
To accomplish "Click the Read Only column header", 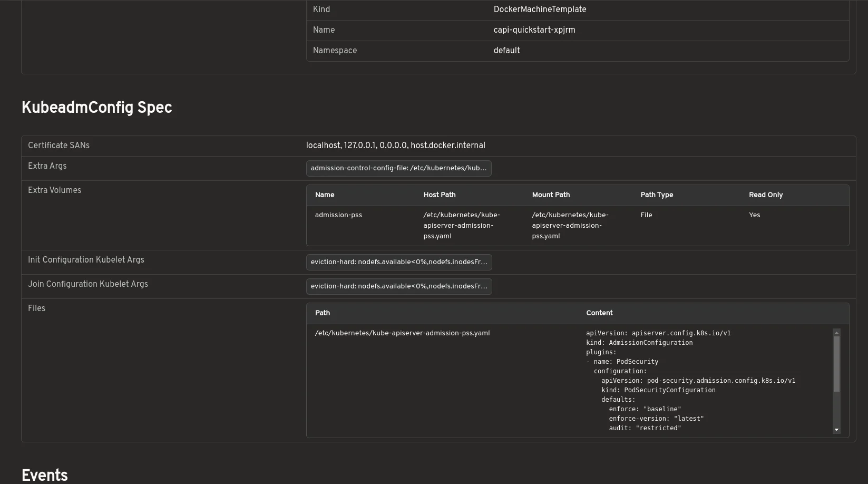I will tap(766, 195).
